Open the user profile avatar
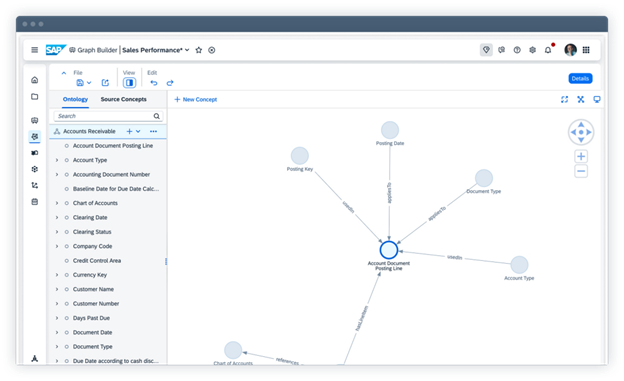This screenshot has width=624, height=381. [570, 50]
